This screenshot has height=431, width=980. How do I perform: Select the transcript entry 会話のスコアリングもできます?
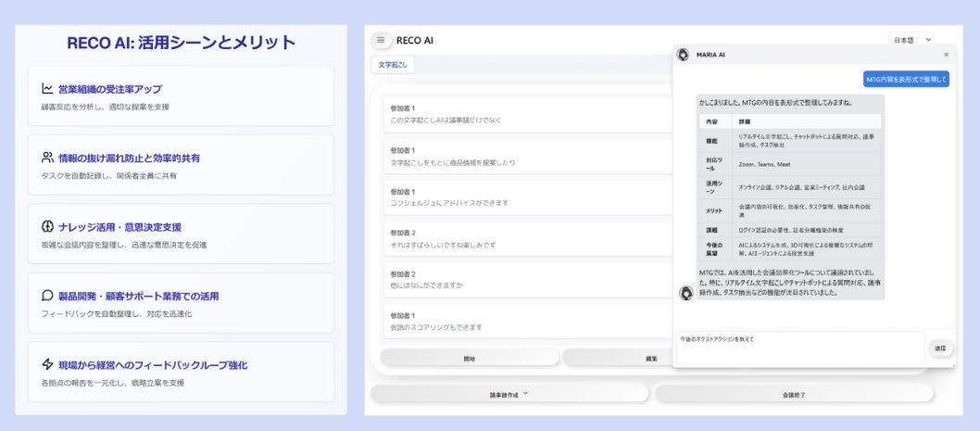click(x=528, y=322)
